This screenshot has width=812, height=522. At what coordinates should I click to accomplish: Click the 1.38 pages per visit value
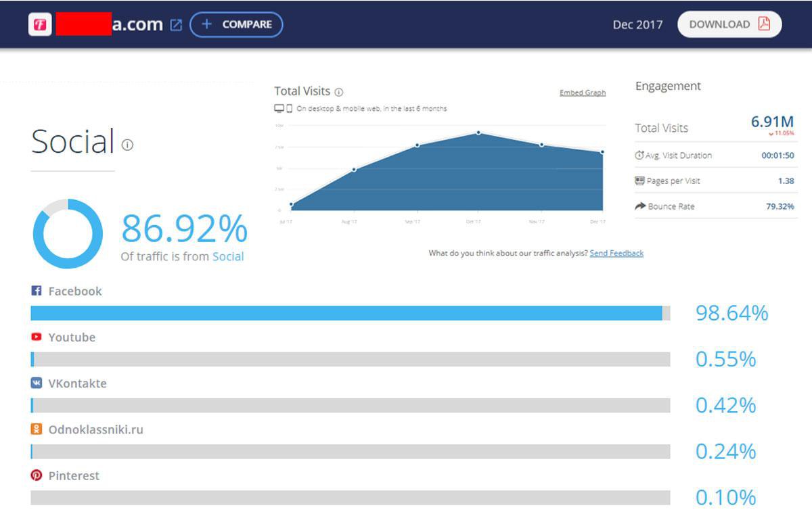click(786, 181)
